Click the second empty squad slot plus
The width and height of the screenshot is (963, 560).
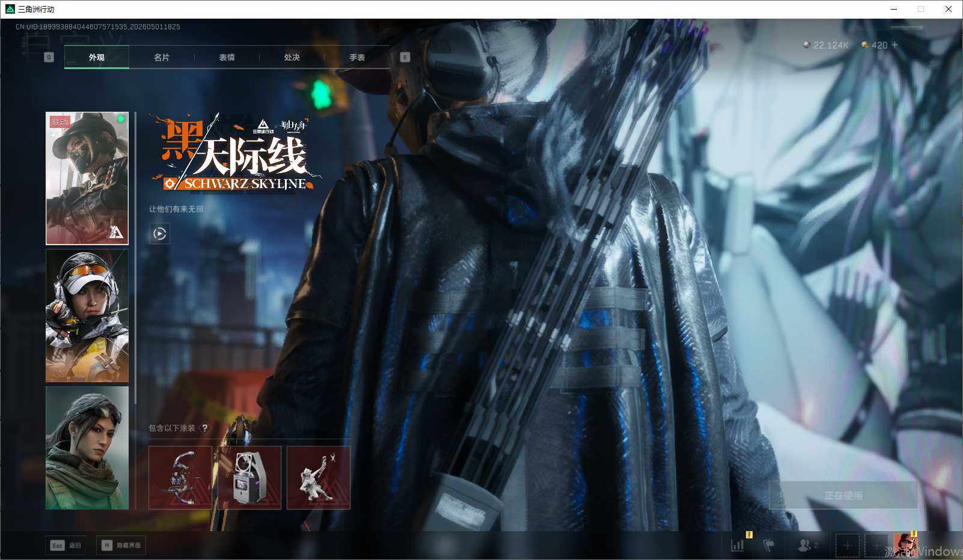click(876, 546)
